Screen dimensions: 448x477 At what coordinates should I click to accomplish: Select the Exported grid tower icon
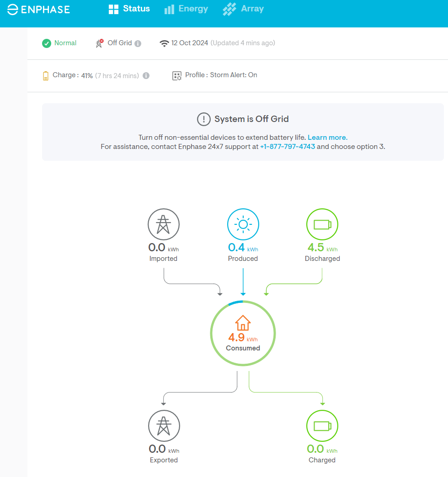[x=164, y=426]
